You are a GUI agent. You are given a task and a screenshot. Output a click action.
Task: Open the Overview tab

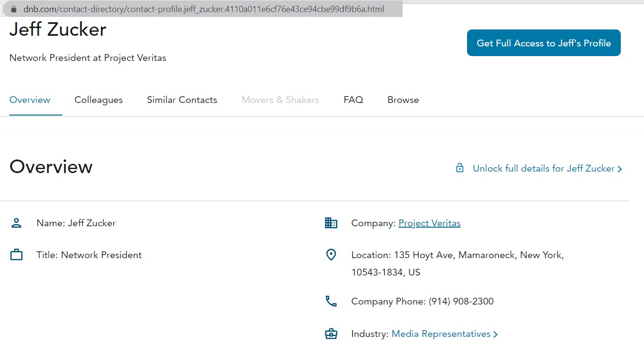30,100
